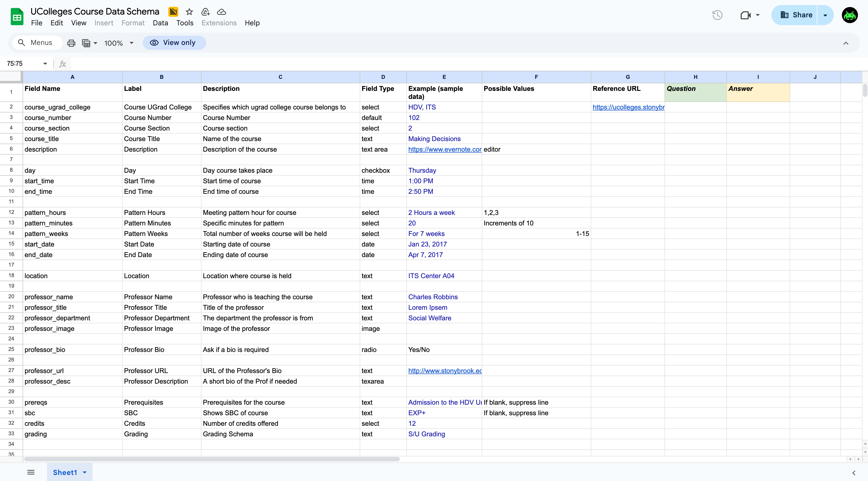Open the View menu

(x=79, y=23)
